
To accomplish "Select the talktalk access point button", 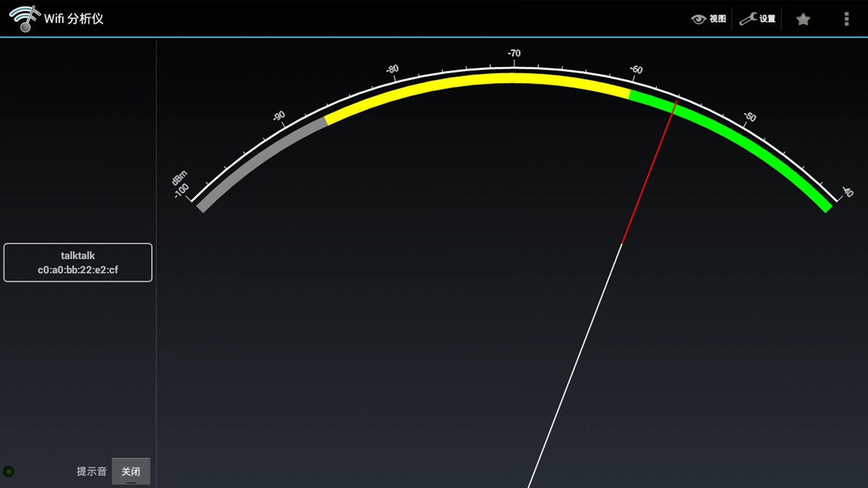I will click(x=78, y=262).
